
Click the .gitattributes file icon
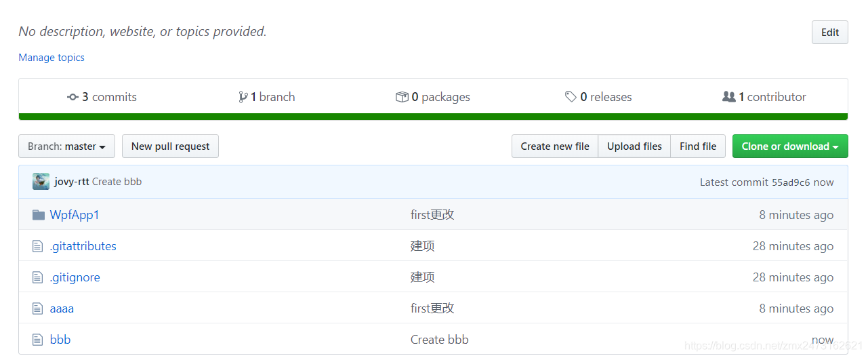click(x=38, y=246)
